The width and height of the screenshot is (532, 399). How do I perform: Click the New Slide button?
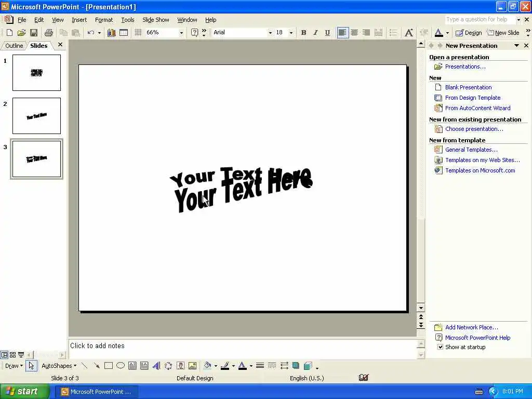pos(503,33)
